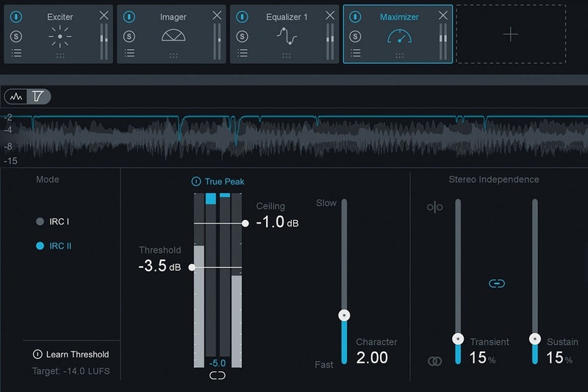The width and height of the screenshot is (588, 392).
Task: Select the IRC II mode
Action: point(40,246)
